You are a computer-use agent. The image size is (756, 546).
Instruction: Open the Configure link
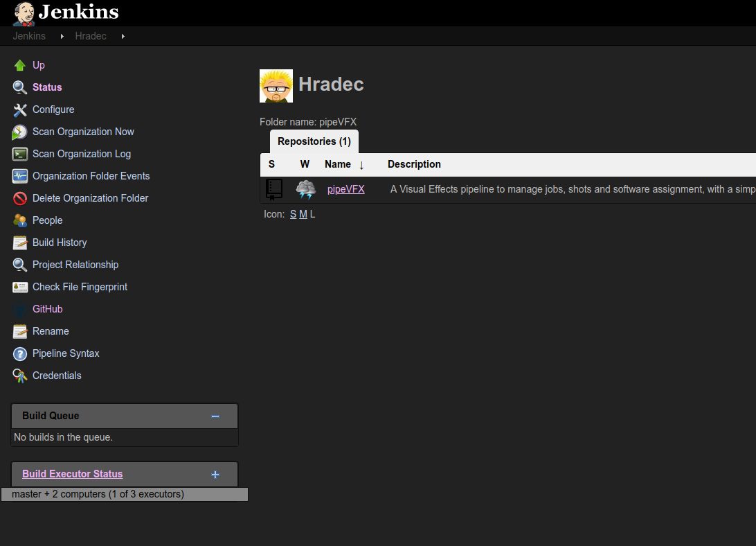pyautogui.click(x=53, y=109)
